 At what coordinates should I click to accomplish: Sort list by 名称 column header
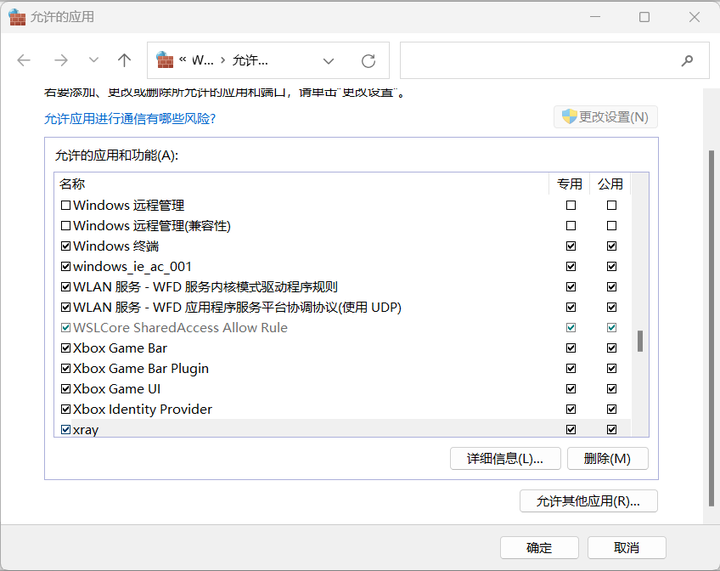(72, 184)
